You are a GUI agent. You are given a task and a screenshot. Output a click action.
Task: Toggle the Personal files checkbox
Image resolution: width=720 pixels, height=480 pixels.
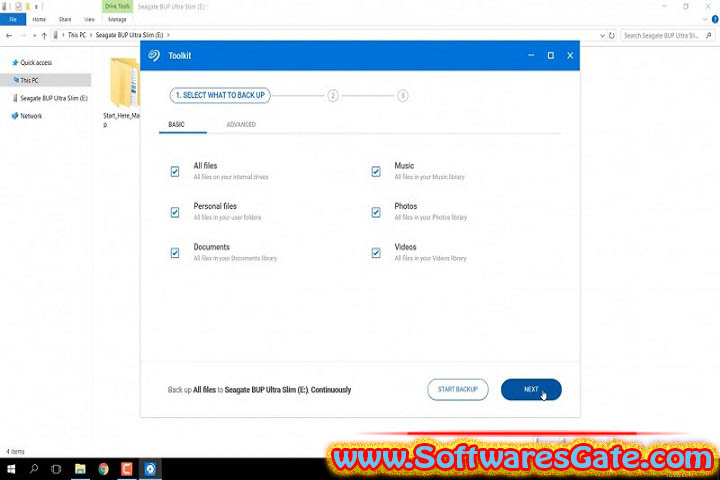175,212
